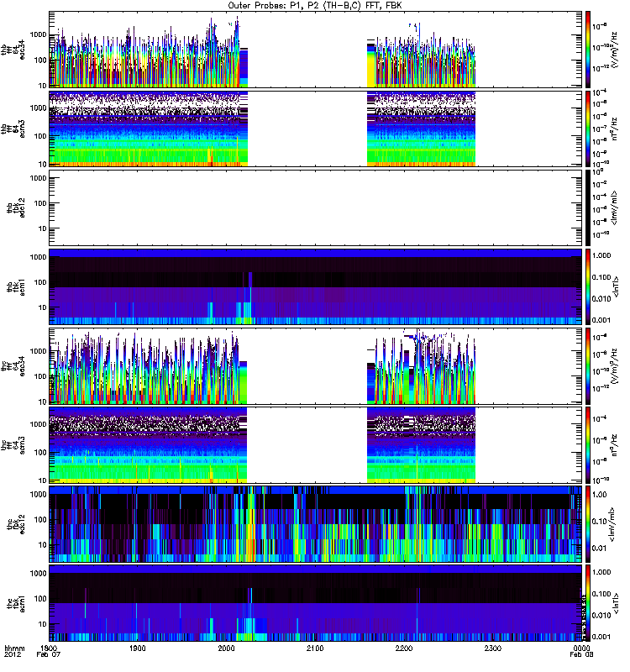Click the 'thb fff 64 edc34' y-axis label
The width and height of the screenshot is (630, 672).
pos(13,50)
